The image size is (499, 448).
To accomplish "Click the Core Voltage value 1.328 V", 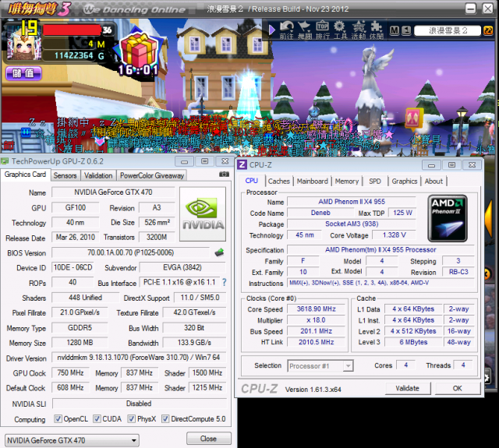I will (x=394, y=235).
